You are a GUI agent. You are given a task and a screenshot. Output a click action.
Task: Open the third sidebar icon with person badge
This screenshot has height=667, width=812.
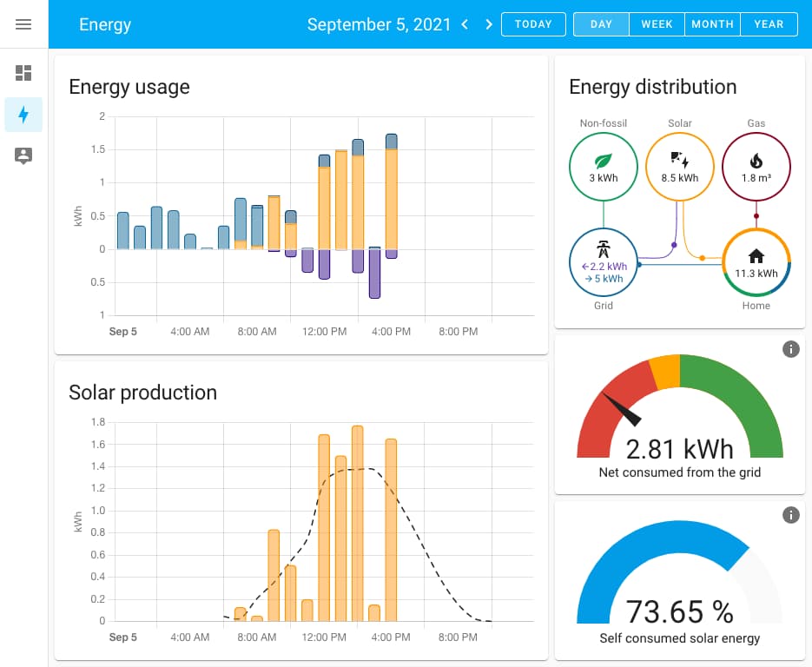click(23, 156)
